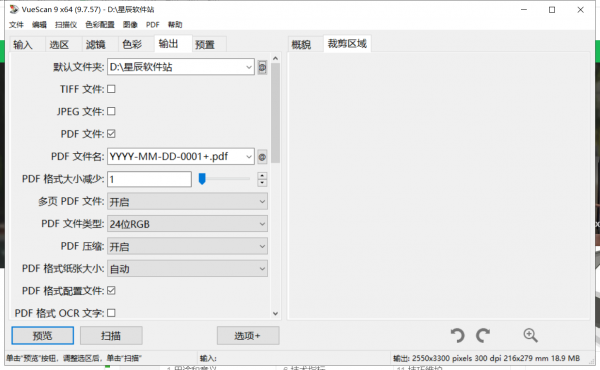Decrease PDF 格式大小减少 with down stepper arrow
Screen dimensions: 600x370
tap(262, 183)
